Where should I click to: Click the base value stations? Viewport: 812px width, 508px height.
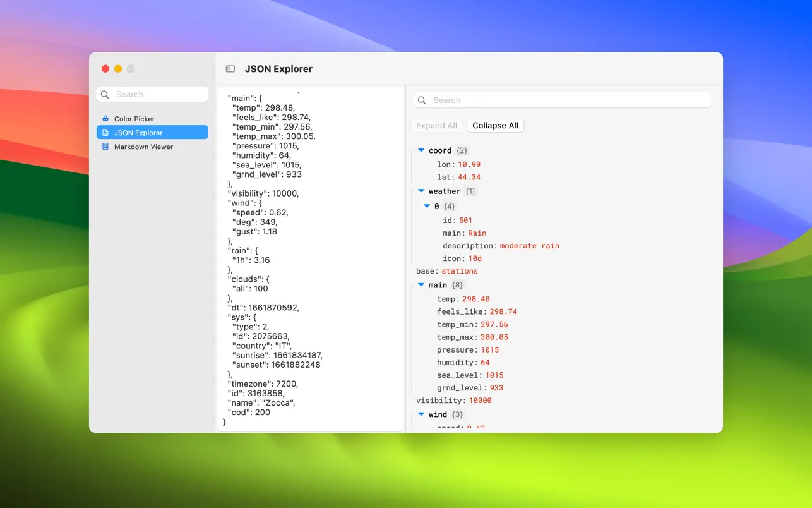pos(459,271)
